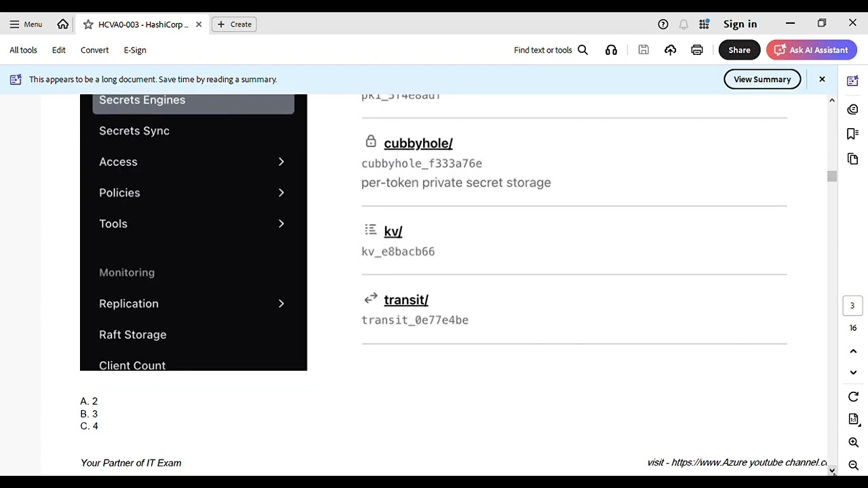Click the read aloud headphones icon
This screenshot has height=488, width=868.
coord(611,50)
